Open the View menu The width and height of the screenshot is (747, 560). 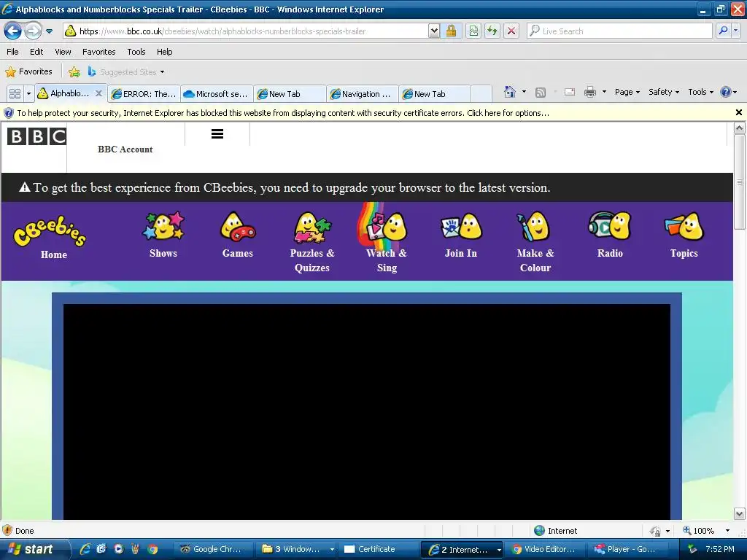(63, 52)
